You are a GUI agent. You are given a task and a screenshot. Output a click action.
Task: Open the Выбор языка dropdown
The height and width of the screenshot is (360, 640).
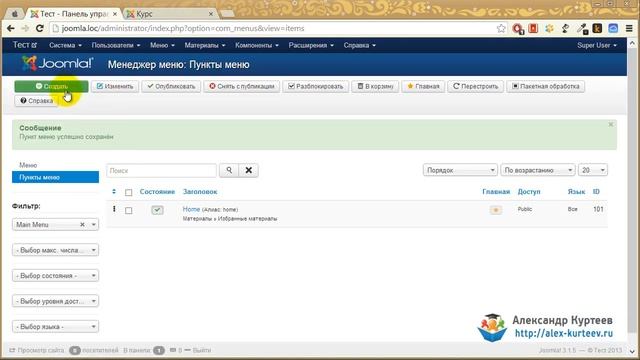[x=56, y=327]
